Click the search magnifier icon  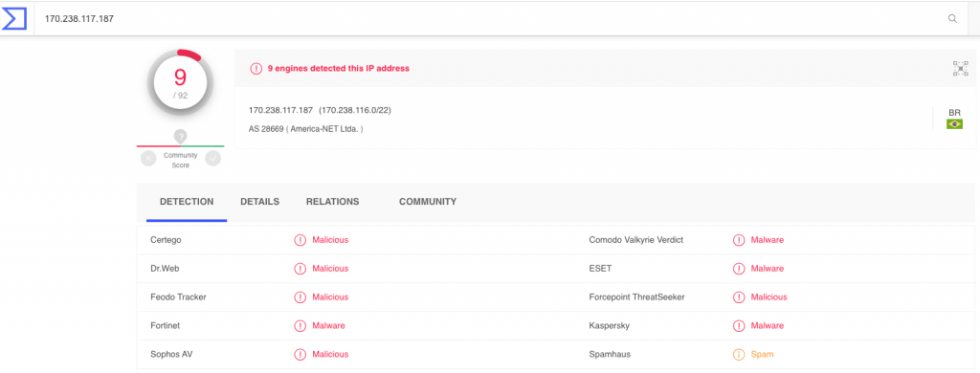(952, 19)
